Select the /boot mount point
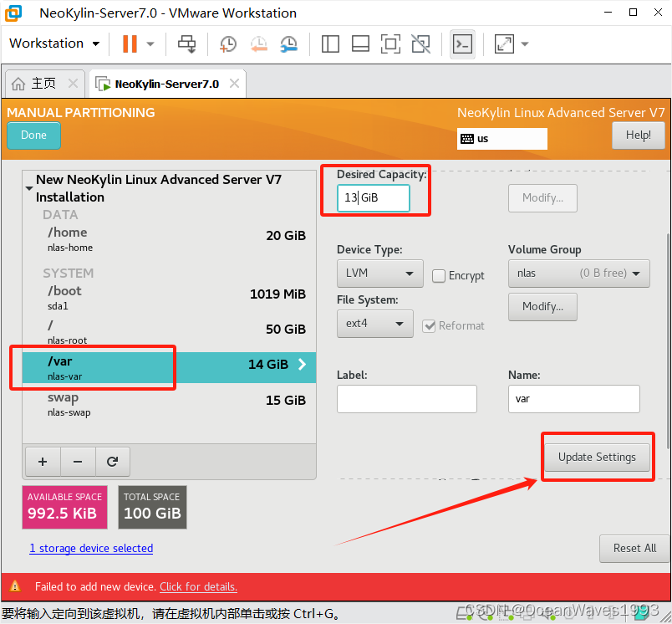Screen dimensions: 672x624 tap(170, 297)
